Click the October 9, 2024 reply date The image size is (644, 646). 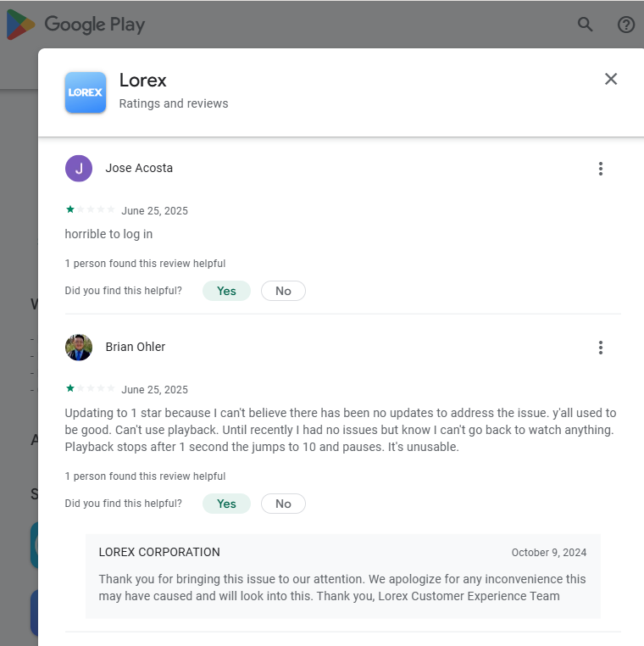pyautogui.click(x=549, y=553)
